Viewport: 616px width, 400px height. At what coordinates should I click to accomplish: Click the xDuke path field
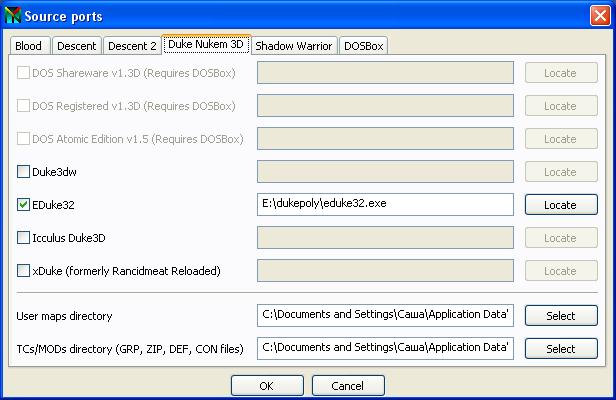[385, 271]
